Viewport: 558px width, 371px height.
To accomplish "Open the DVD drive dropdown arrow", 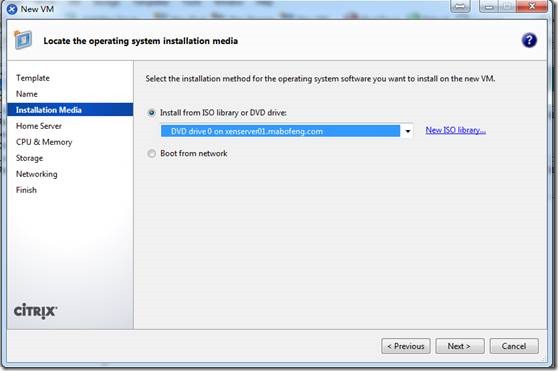I will pyautogui.click(x=407, y=131).
